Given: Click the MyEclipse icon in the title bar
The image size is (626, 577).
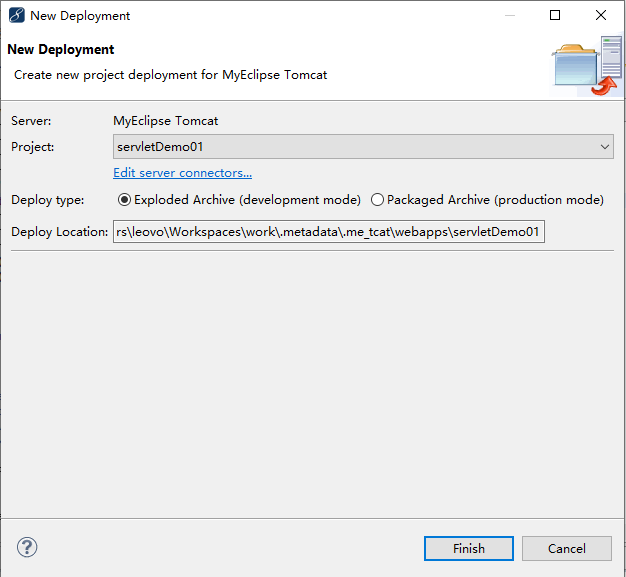Looking at the screenshot, I should [x=17, y=16].
